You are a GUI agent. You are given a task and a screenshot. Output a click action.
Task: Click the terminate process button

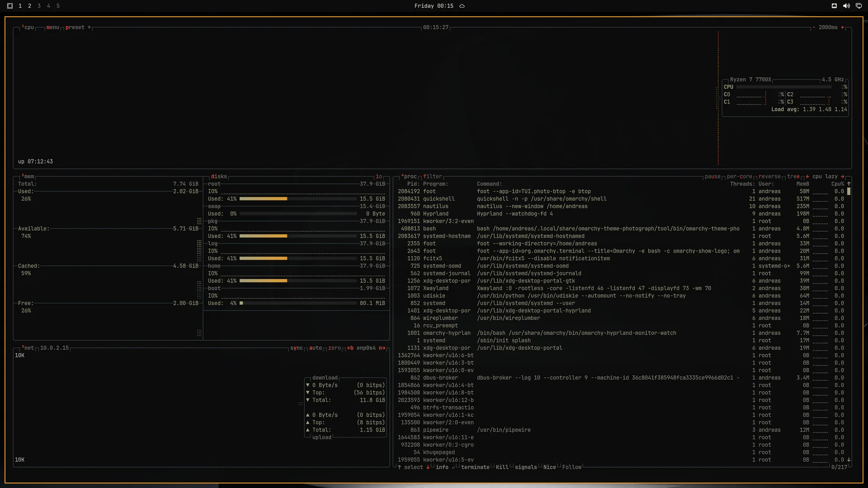(x=475, y=467)
